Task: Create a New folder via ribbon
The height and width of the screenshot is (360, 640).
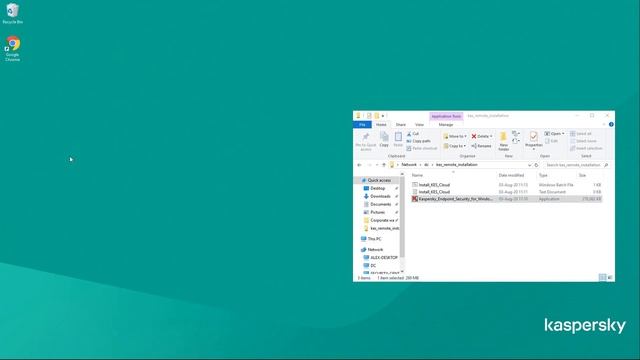Action: tap(503, 141)
